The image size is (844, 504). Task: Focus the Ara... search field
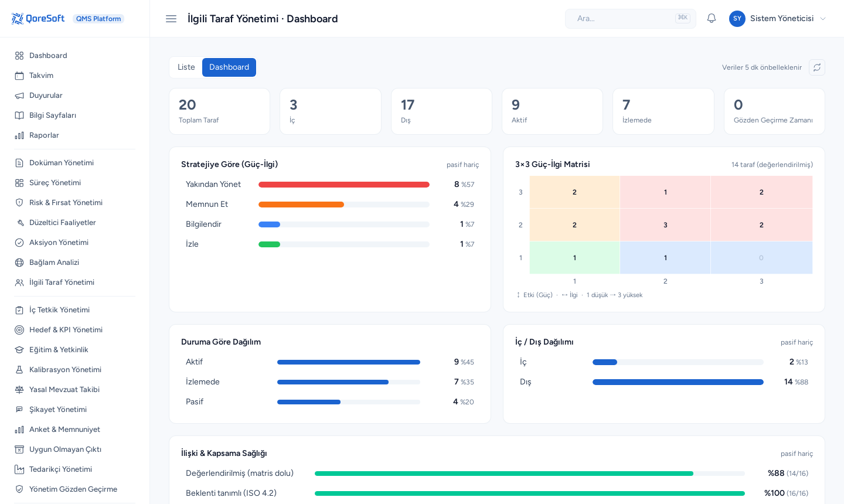click(x=631, y=19)
